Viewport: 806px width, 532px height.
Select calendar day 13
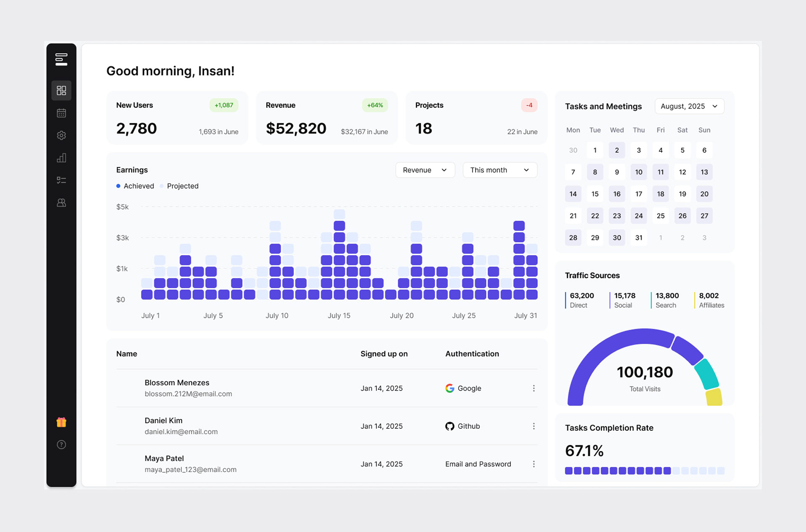(x=704, y=172)
